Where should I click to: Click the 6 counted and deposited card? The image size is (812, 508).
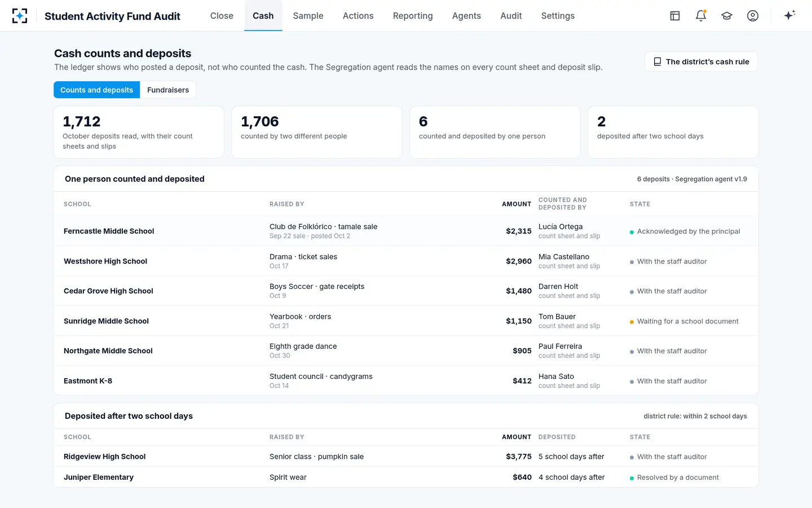coord(495,132)
